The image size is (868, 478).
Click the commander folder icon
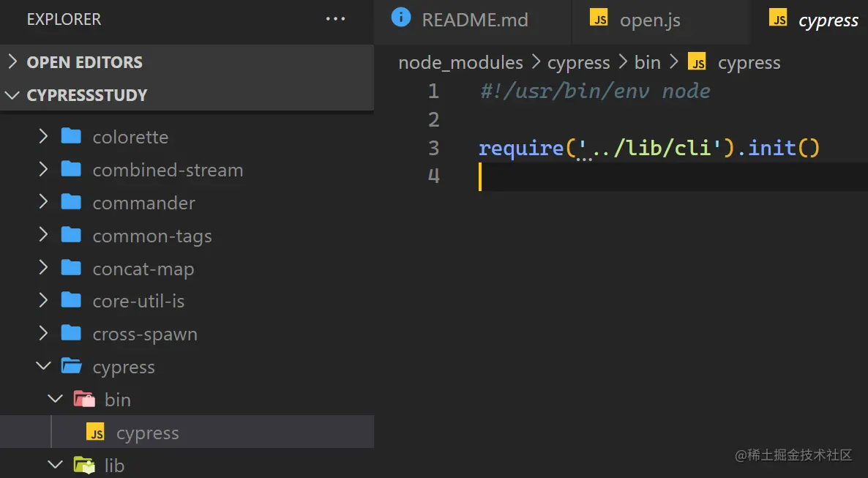(x=71, y=202)
